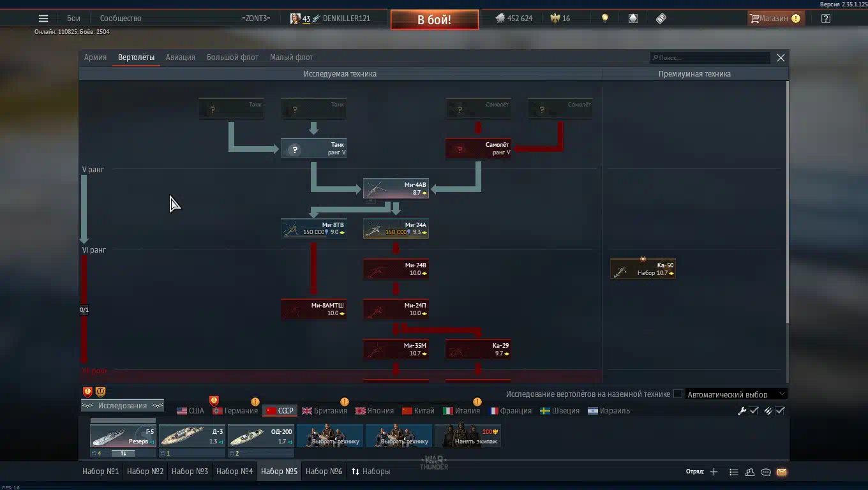Open the Наборы presets list
This screenshot has height=490, width=868.
click(371, 471)
